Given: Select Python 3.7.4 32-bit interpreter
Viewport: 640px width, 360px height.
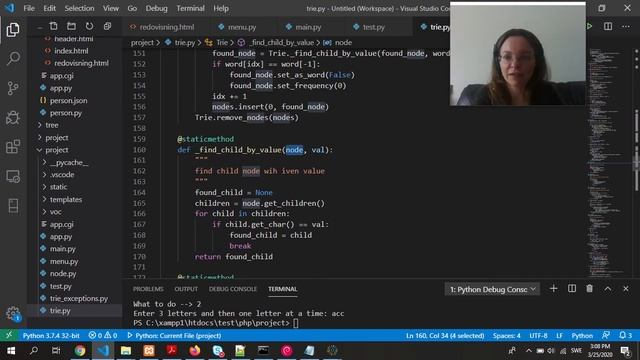Looking at the screenshot, I should click(51, 336).
